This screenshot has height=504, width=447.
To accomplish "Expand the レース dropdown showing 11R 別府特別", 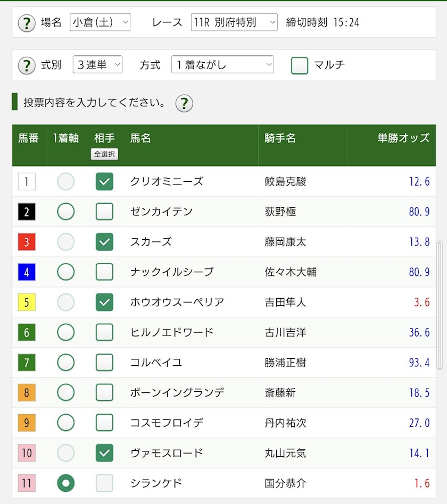I will point(234,22).
